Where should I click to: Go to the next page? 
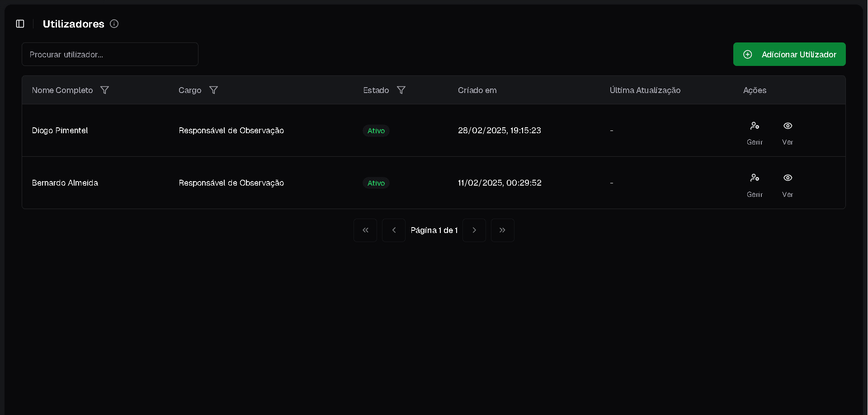point(474,230)
